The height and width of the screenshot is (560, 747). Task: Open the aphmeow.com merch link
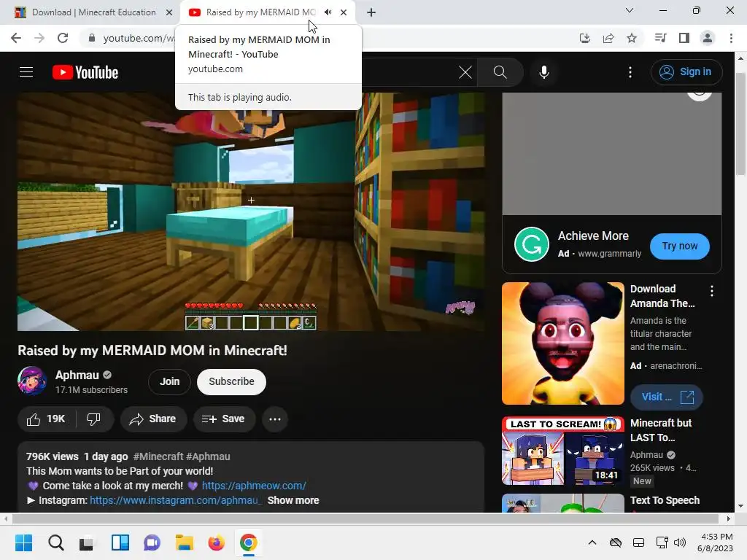[254, 486]
